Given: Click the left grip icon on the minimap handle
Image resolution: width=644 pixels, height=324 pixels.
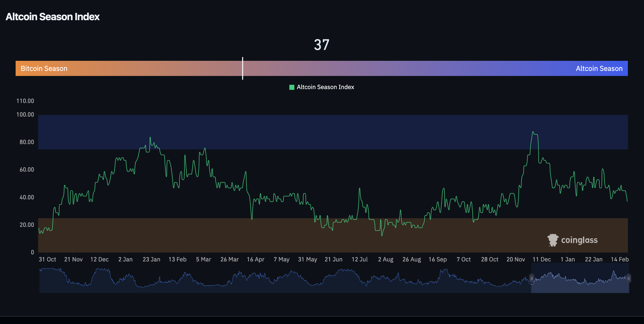Looking at the screenshot, I should [532, 279].
